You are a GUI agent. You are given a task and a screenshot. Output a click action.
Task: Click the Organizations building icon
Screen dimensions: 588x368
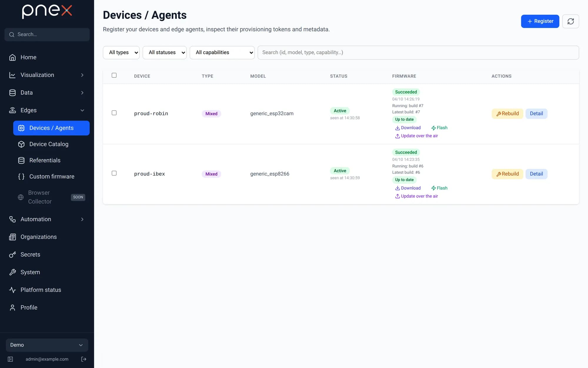pyautogui.click(x=12, y=237)
